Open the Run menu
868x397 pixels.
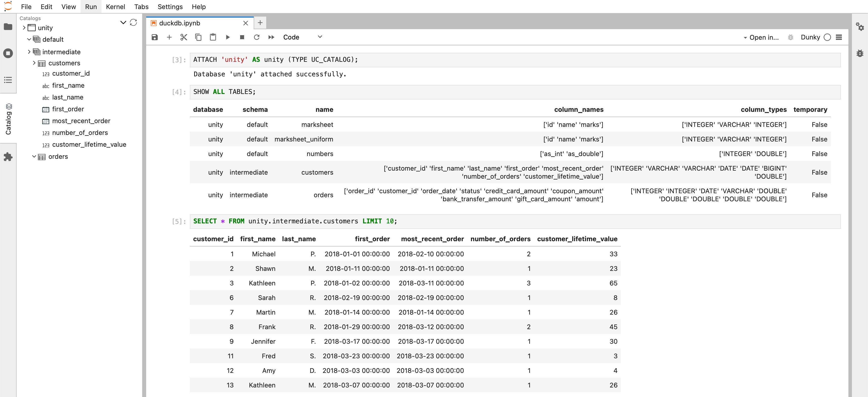91,7
